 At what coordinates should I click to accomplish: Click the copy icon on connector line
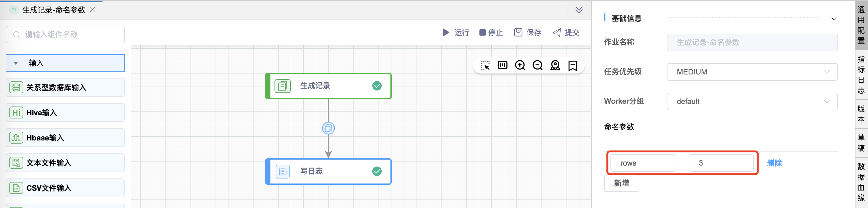pyautogui.click(x=328, y=128)
